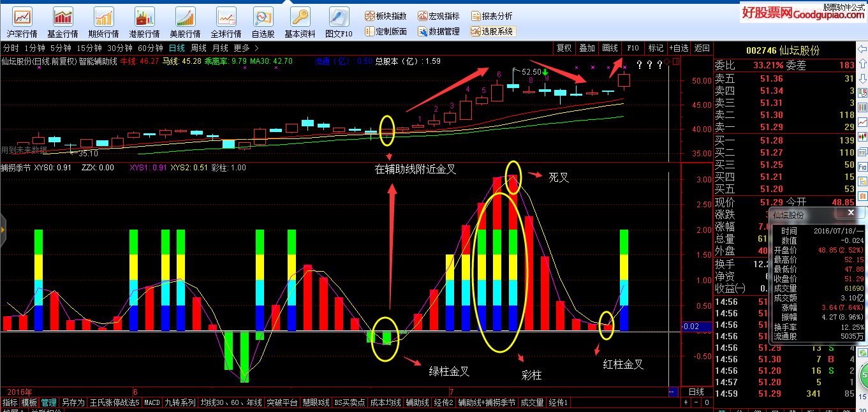Image resolution: width=868 pixels, height=412 pixels.
Task: Apply 均线30、60、年线 indicator
Action: coord(232,402)
